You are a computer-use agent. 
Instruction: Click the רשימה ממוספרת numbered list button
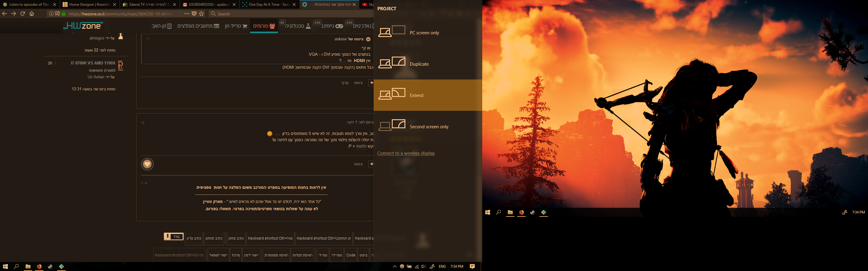click(276, 255)
